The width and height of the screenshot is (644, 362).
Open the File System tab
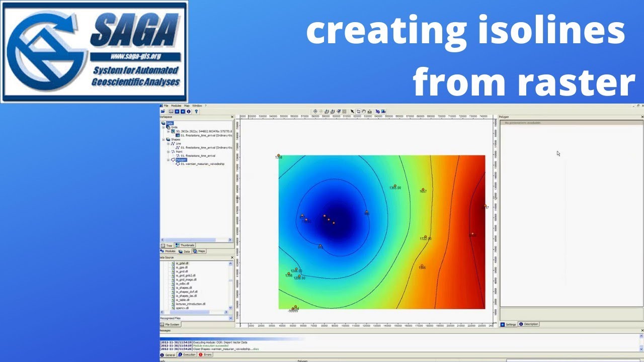pos(170,325)
